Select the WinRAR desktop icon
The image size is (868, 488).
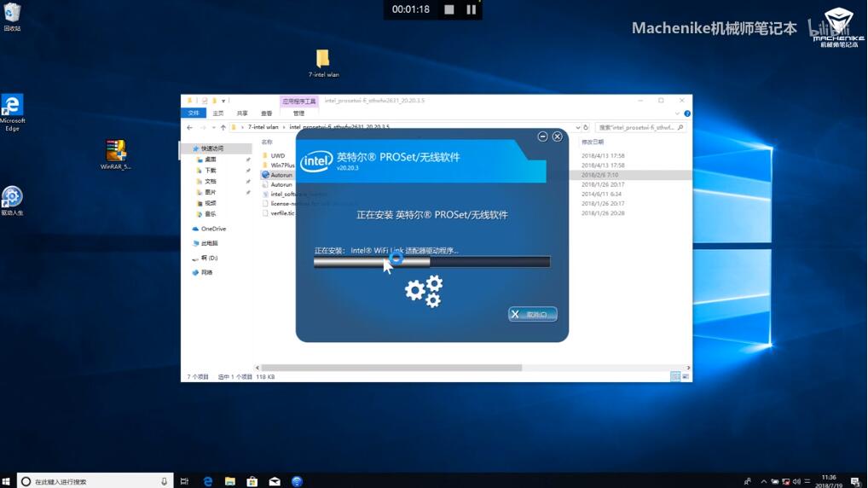116,154
